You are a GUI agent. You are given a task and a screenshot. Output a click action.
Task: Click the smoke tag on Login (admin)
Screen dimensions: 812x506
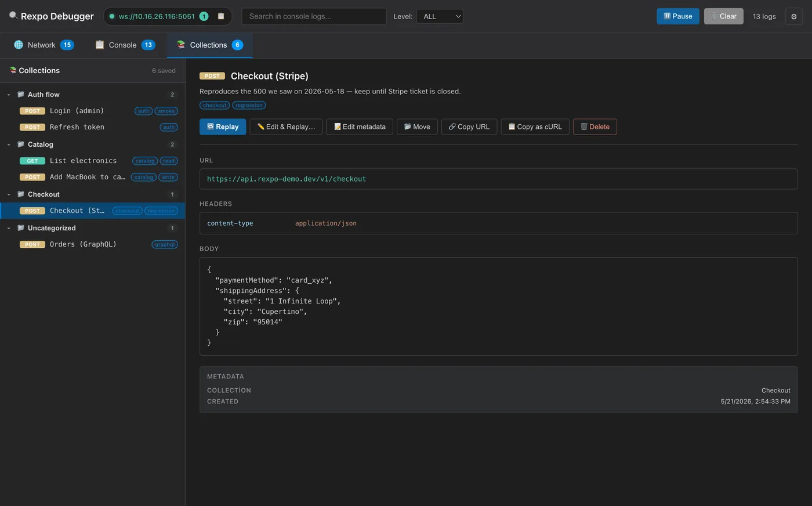click(166, 111)
